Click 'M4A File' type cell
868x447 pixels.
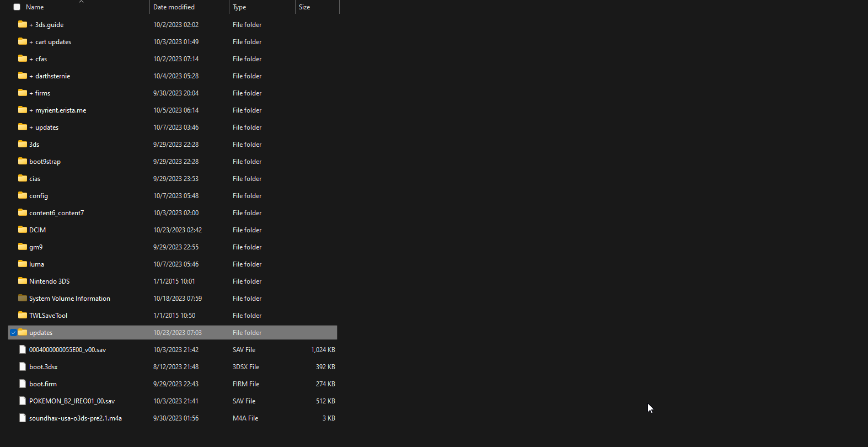pos(245,418)
